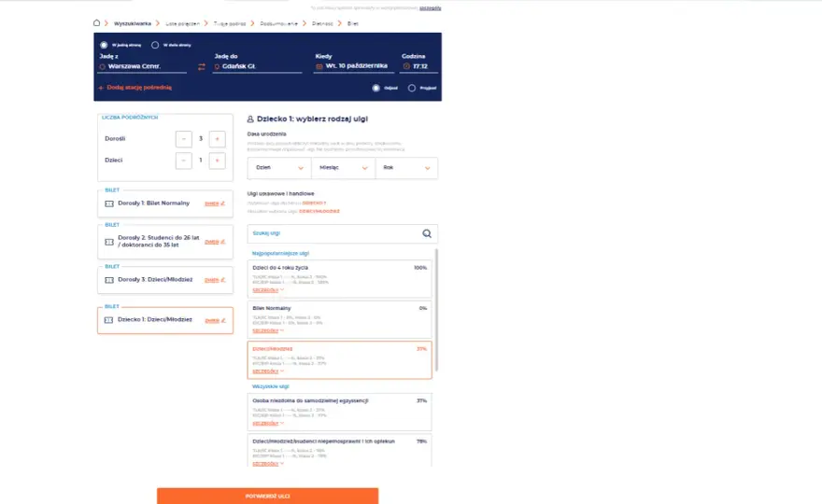
Task: Swap departure and destination stations
Action: (202, 67)
